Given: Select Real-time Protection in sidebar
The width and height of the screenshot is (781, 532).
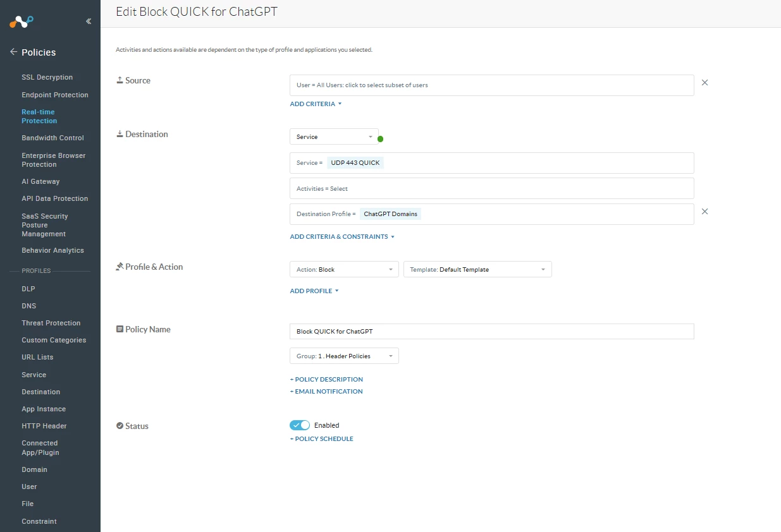Looking at the screenshot, I should click(39, 116).
